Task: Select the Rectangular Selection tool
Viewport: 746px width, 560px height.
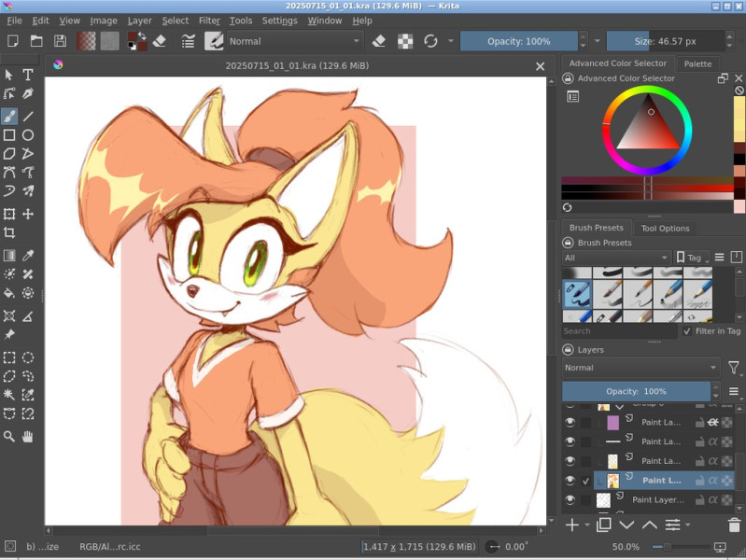Action: click(x=9, y=357)
